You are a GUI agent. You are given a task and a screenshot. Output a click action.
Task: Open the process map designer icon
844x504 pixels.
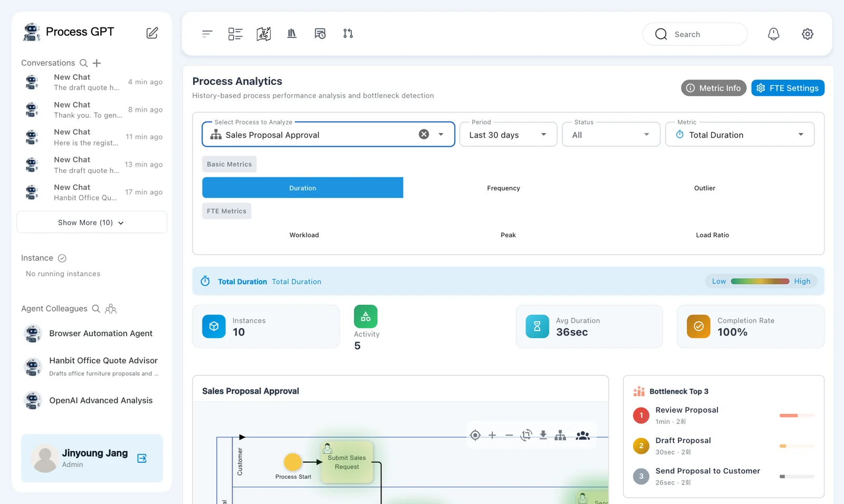(264, 34)
